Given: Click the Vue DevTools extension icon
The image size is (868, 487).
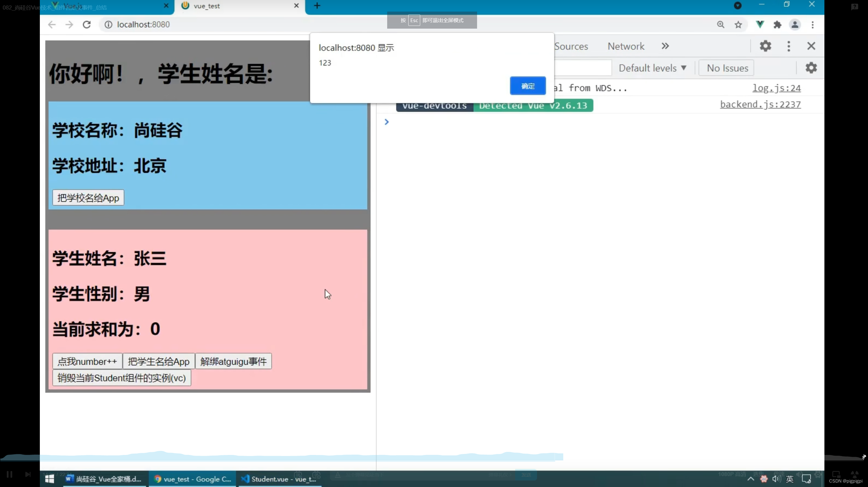Looking at the screenshot, I should point(760,25).
